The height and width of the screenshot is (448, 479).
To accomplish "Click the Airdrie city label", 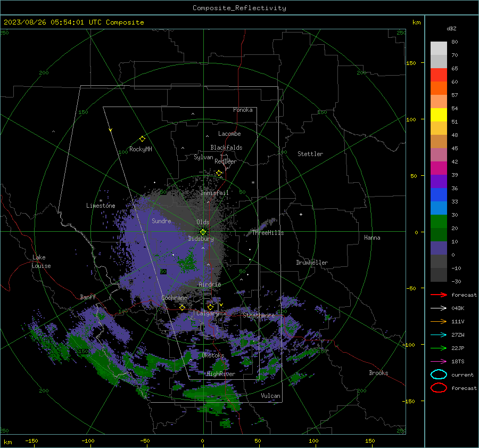I will click(210, 284).
